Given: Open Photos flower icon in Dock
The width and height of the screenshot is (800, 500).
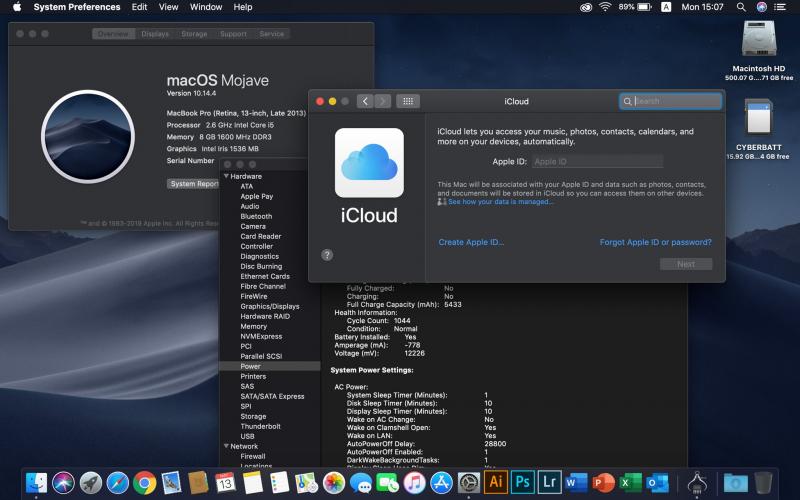Looking at the screenshot, I should tap(334, 483).
